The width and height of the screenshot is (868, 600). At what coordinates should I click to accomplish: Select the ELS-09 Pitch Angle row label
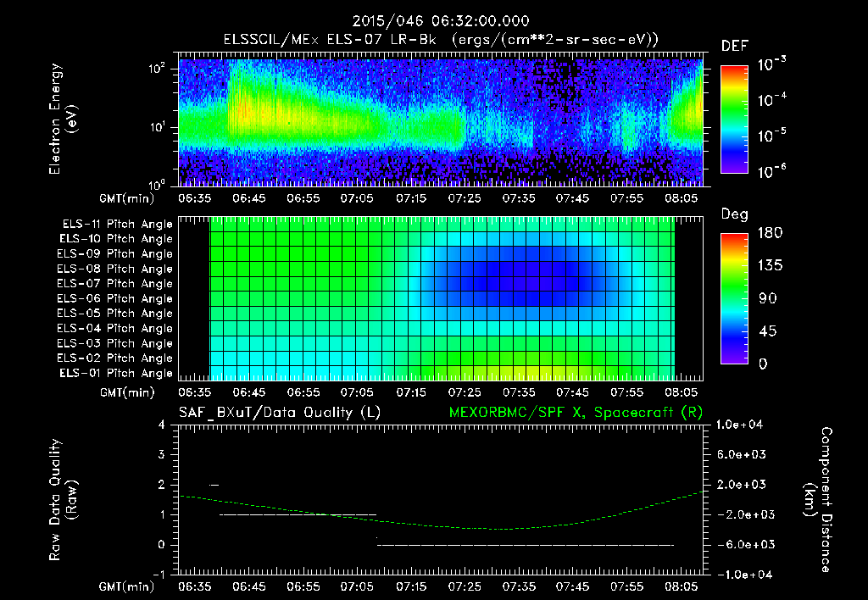pyautogui.click(x=115, y=254)
